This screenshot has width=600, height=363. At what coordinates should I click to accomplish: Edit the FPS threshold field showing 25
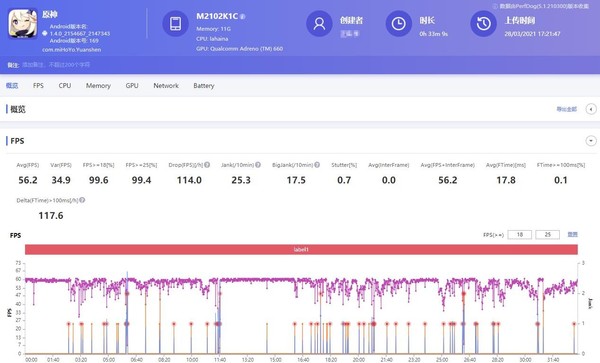(x=548, y=234)
